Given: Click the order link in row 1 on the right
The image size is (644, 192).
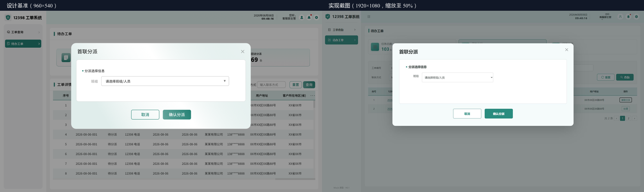Looking at the screenshot, I should pos(390,100).
